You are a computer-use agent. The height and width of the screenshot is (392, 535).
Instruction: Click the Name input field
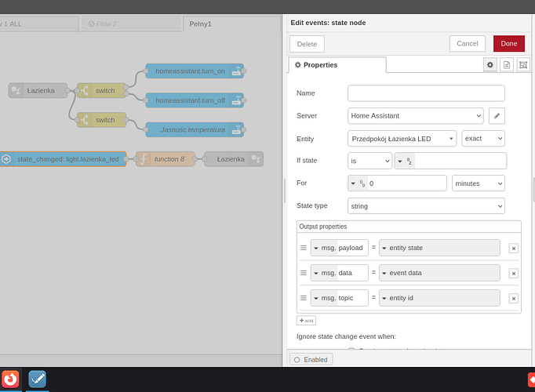point(426,93)
